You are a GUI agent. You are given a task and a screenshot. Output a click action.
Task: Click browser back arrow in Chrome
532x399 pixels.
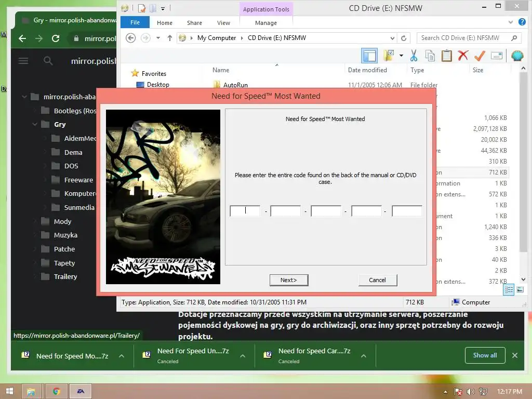tap(22, 38)
